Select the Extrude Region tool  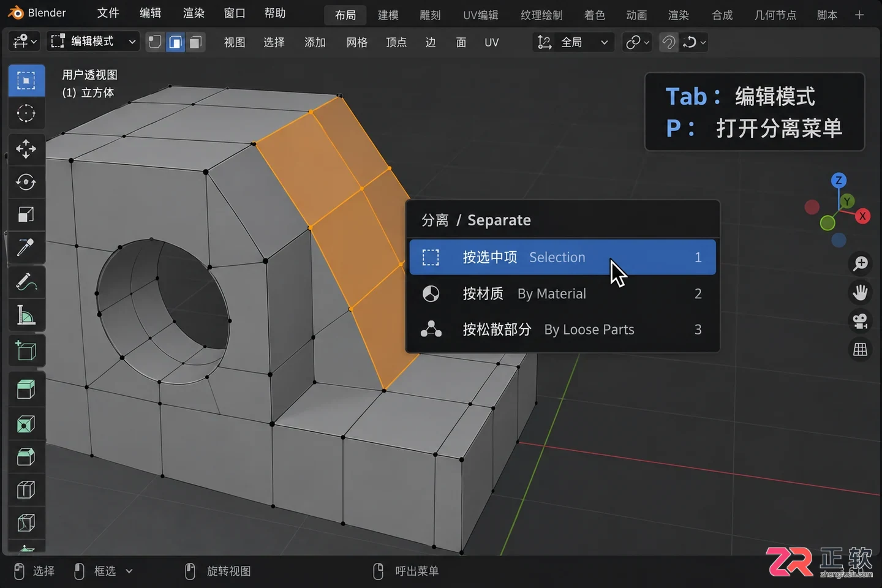pyautogui.click(x=26, y=389)
